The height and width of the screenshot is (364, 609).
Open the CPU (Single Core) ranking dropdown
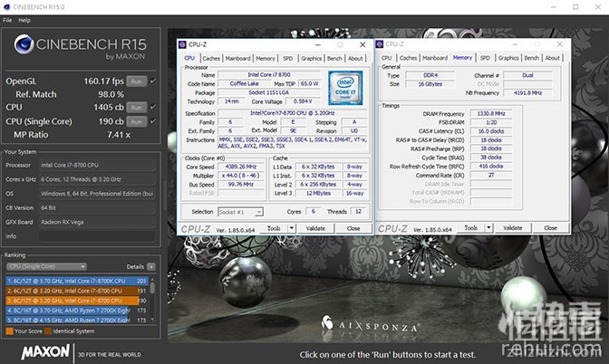point(46,266)
